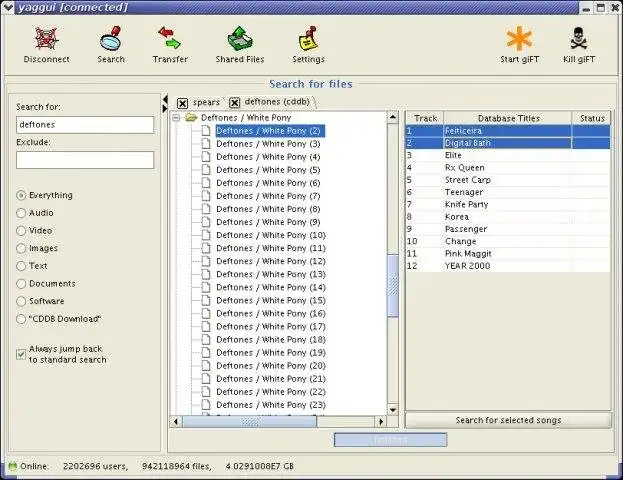Click file icon beside White Pony (3)

pyautogui.click(x=206, y=144)
